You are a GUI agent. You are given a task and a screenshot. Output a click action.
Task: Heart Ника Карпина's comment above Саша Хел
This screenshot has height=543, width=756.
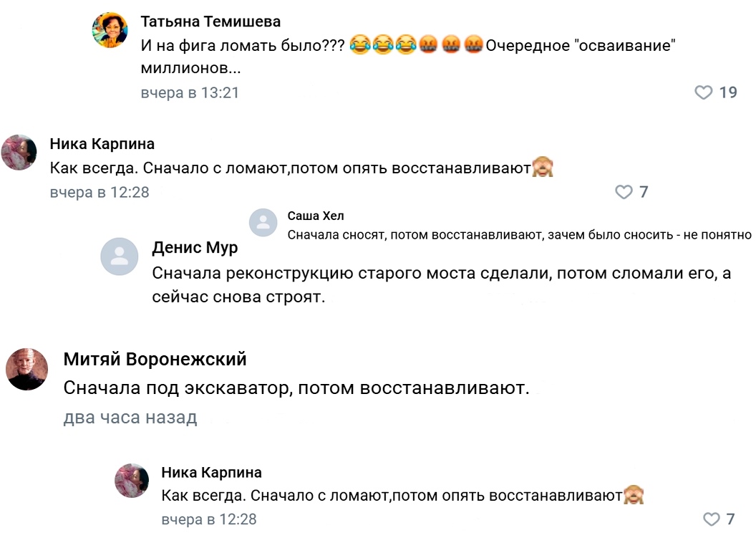tap(624, 192)
